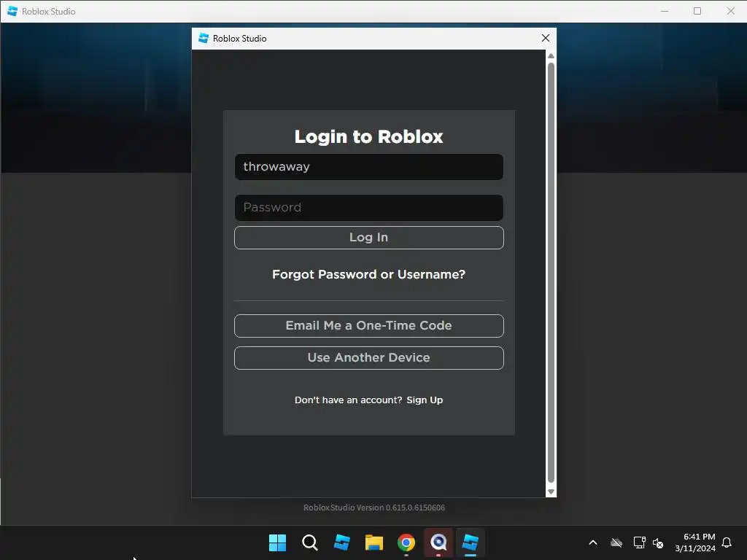Show hidden system tray icons
Image resolution: width=747 pixels, height=560 pixels.
pos(593,542)
